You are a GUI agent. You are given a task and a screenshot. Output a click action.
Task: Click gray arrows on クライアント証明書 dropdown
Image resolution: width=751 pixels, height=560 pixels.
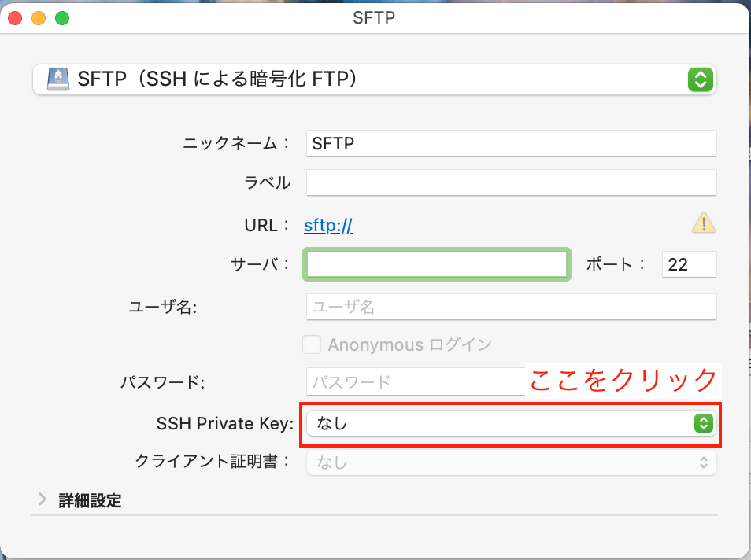[x=704, y=462]
